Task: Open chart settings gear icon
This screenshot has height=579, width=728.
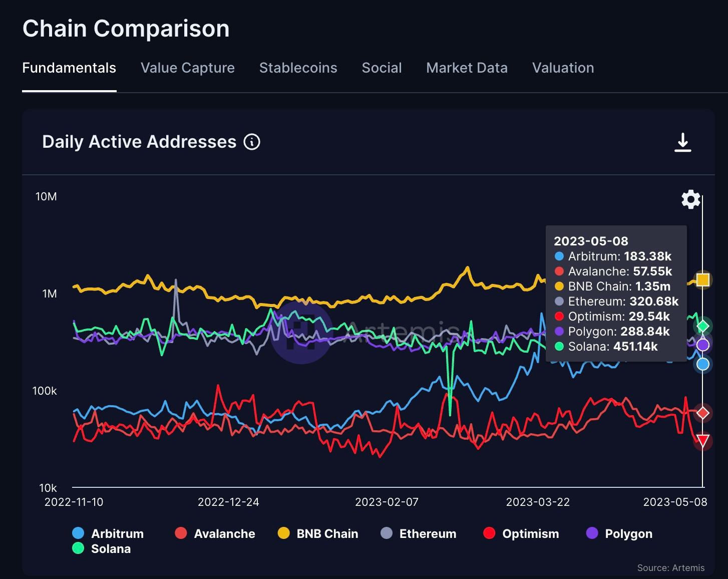Action: coord(691,199)
